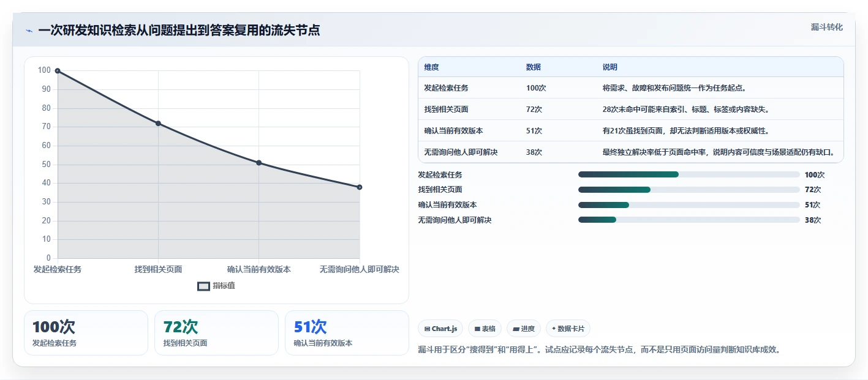Select table cell 无需询问他人即可解决
This screenshot has height=380, width=868.
[461, 152]
